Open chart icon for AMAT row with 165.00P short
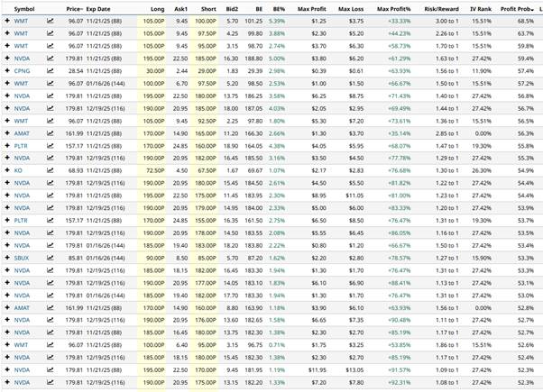543x392 pixels. (x=51, y=133)
